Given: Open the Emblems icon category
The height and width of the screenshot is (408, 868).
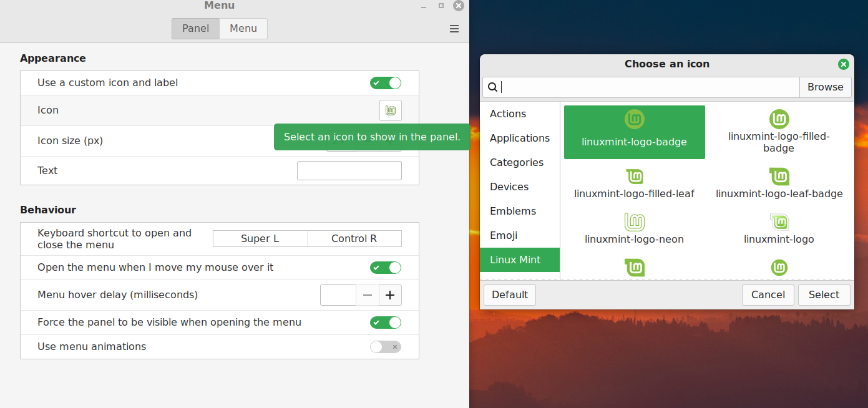Looking at the screenshot, I should (520, 211).
